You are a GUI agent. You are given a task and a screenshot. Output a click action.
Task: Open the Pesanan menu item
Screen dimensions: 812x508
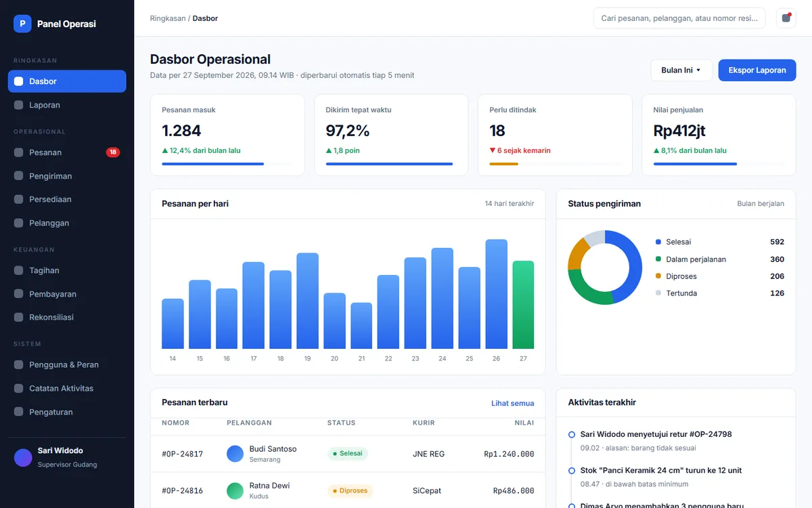(x=67, y=152)
